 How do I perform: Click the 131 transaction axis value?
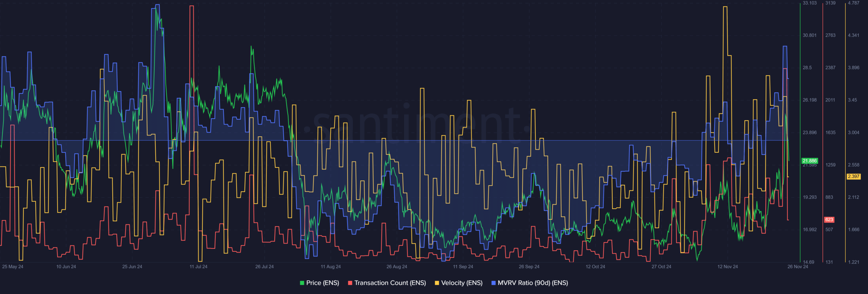tap(829, 262)
